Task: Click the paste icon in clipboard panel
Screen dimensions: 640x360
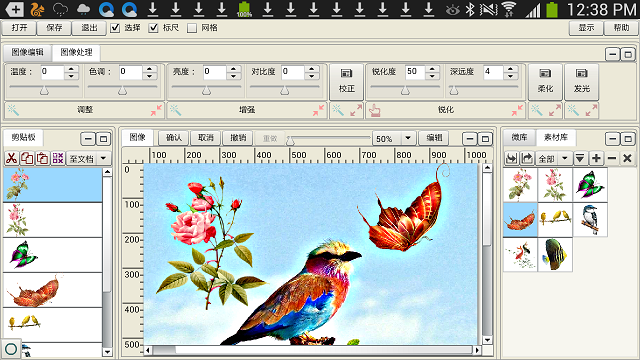Action: point(42,158)
